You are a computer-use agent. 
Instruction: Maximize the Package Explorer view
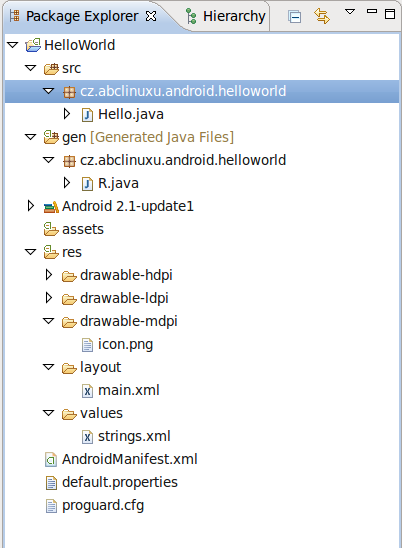[390, 14]
